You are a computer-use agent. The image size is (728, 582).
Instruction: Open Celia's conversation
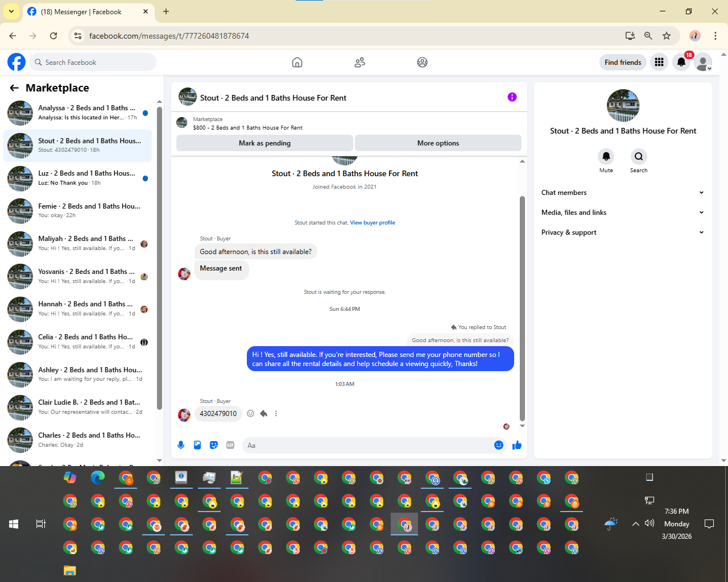tap(78, 342)
